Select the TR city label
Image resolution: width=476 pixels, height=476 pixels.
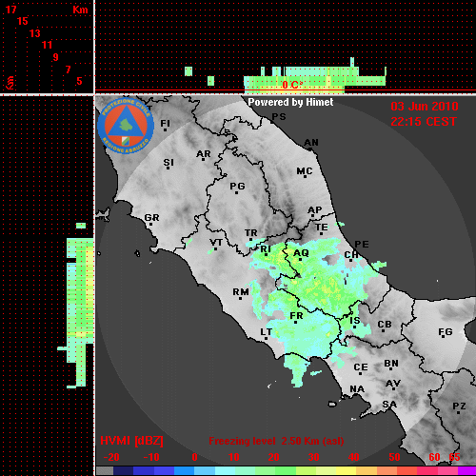(x=251, y=233)
